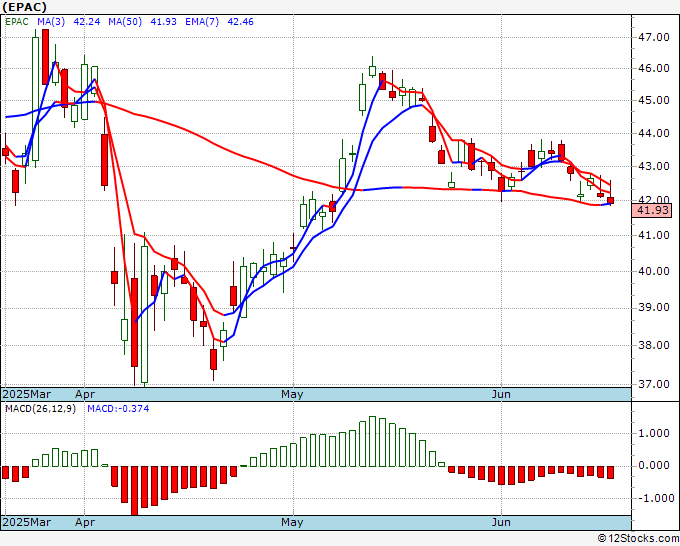This screenshot has height=546, width=680.
Task: Click May on the MACD time axis
Action: 292,522
